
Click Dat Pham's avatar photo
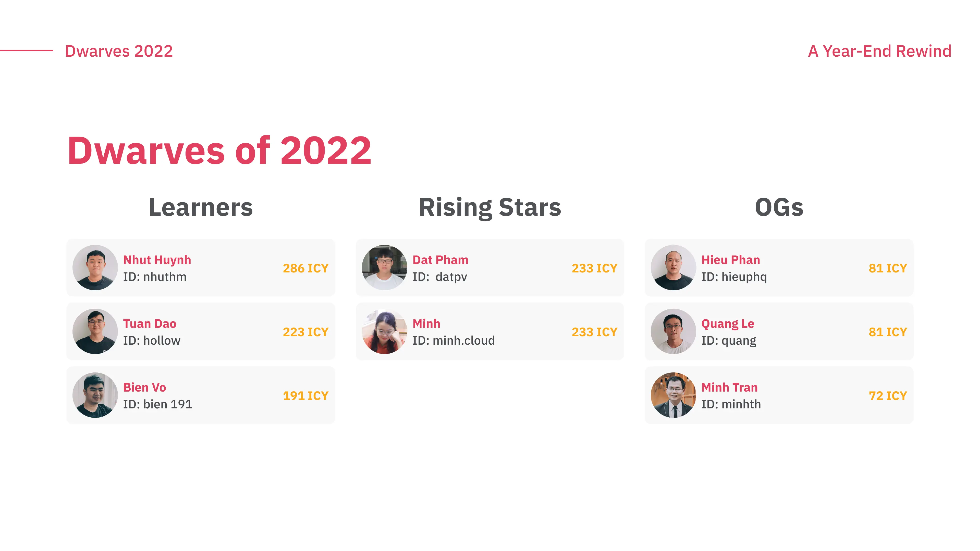[x=384, y=268]
